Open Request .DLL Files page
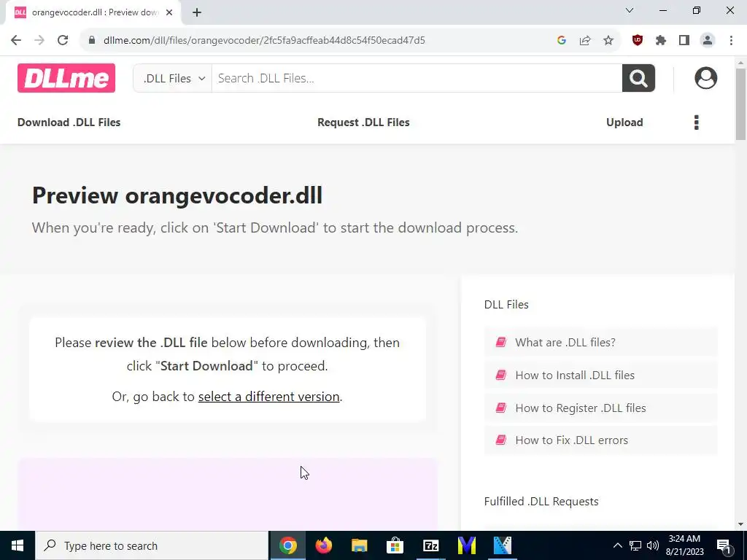Viewport: 747px width, 560px height. pyautogui.click(x=363, y=122)
